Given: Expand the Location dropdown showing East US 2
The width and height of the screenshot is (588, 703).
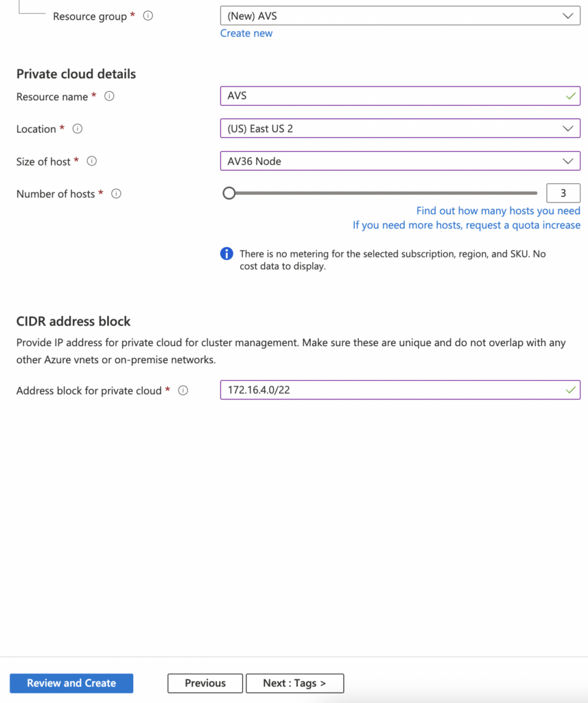Looking at the screenshot, I should pyautogui.click(x=400, y=128).
